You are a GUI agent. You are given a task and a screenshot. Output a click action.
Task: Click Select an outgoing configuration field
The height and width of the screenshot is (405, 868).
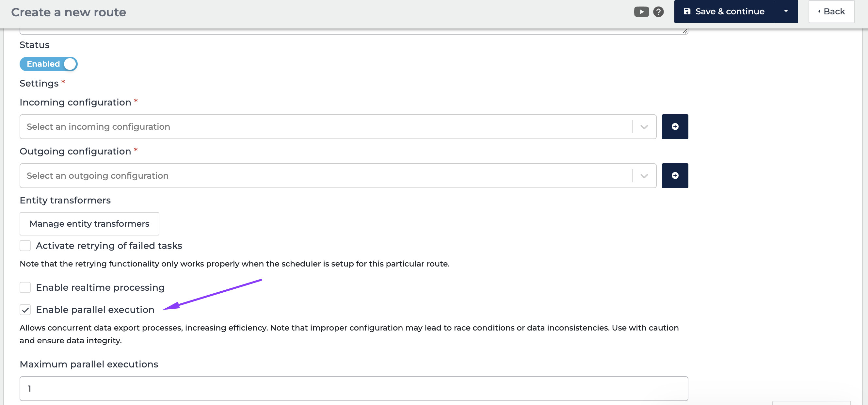pos(324,176)
